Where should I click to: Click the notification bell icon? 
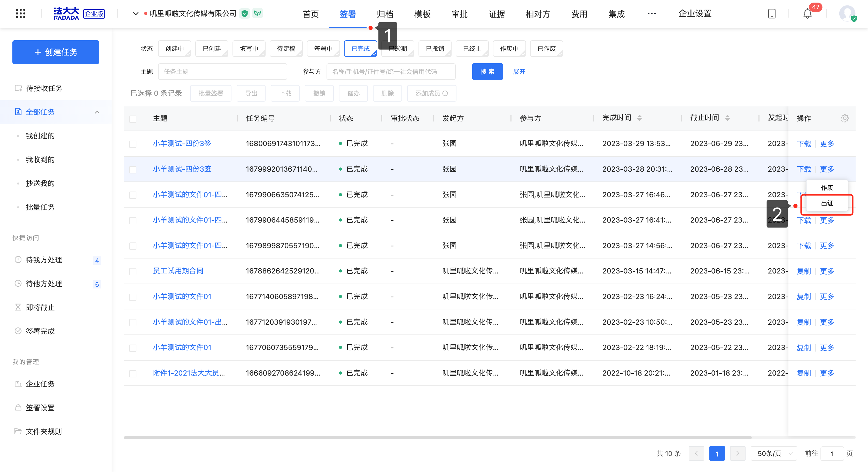click(x=807, y=14)
